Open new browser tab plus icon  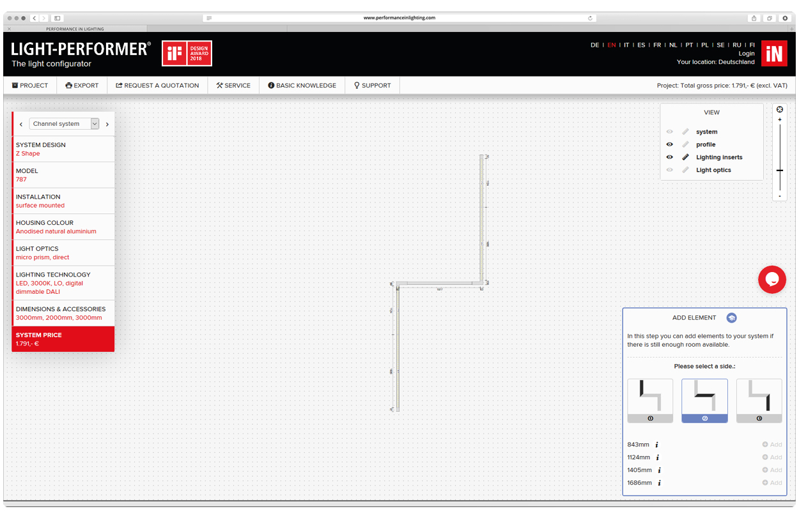[791, 29]
